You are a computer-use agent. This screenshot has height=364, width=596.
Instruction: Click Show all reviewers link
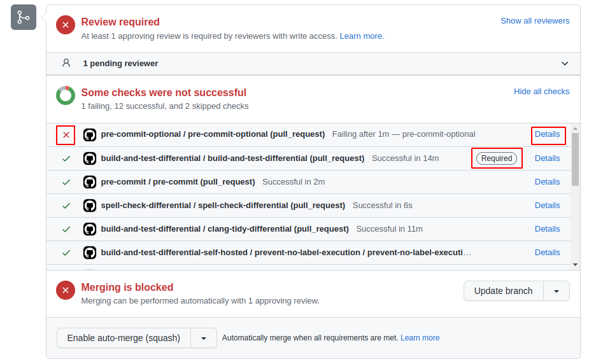535,21
